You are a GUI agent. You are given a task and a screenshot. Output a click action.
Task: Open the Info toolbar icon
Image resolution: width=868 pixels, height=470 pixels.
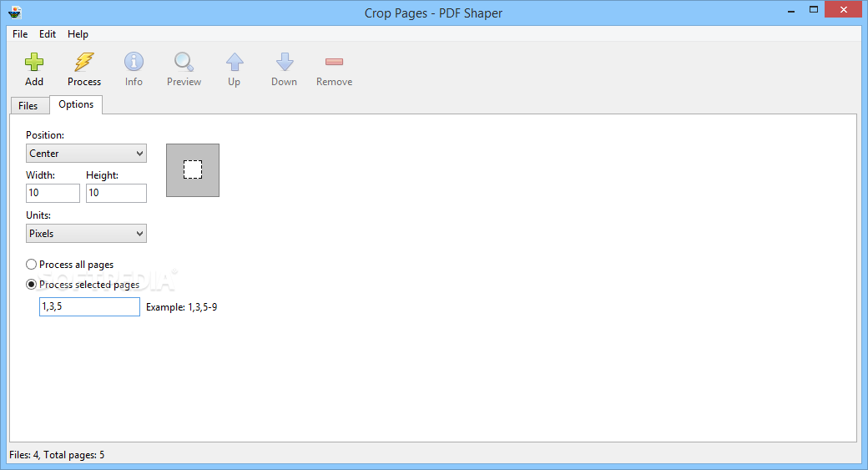[134, 62]
